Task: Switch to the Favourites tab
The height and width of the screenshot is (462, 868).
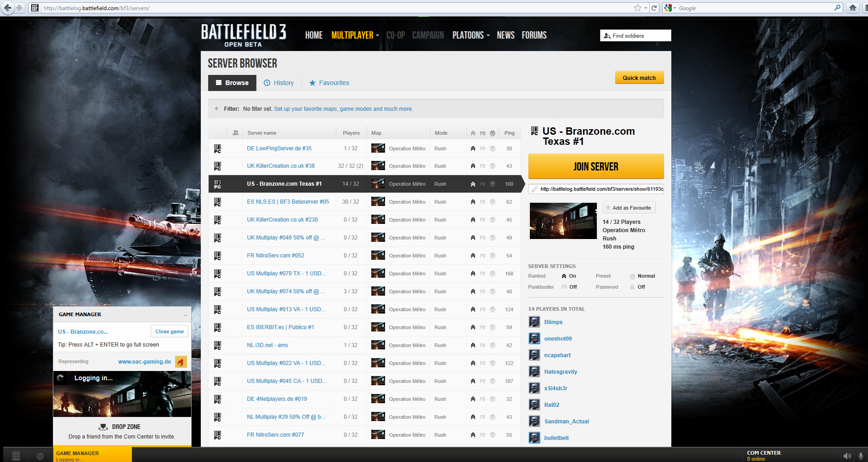Action: click(x=329, y=83)
